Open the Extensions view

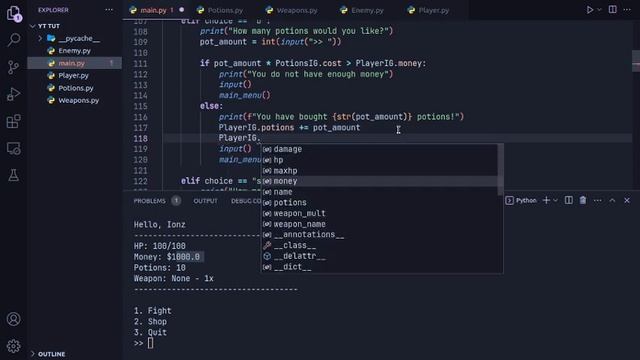(x=13, y=121)
